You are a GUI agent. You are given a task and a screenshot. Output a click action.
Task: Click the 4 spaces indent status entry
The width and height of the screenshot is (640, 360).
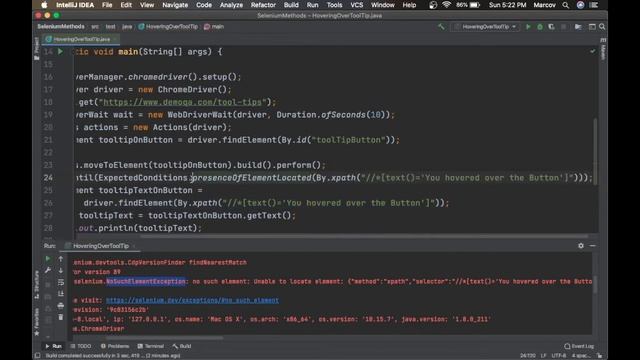[x=580, y=356]
